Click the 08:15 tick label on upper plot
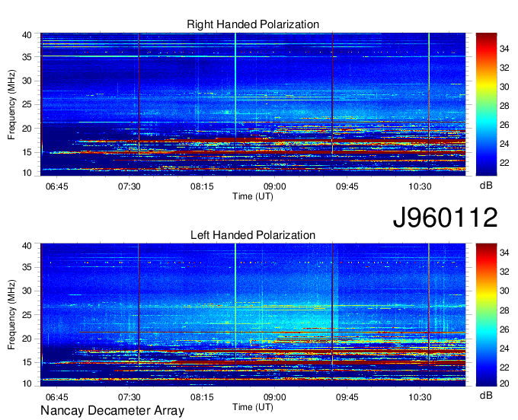This screenshot has width=518, height=420. pos(202,186)
